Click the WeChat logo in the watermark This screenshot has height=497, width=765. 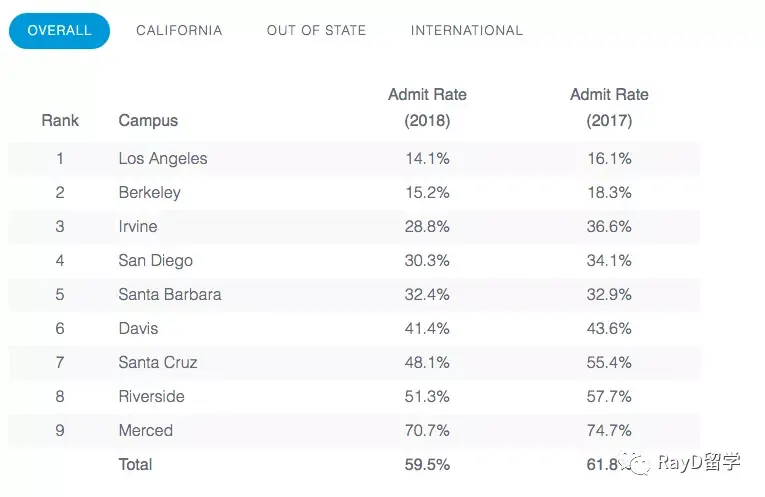click(x=635, y=462)
